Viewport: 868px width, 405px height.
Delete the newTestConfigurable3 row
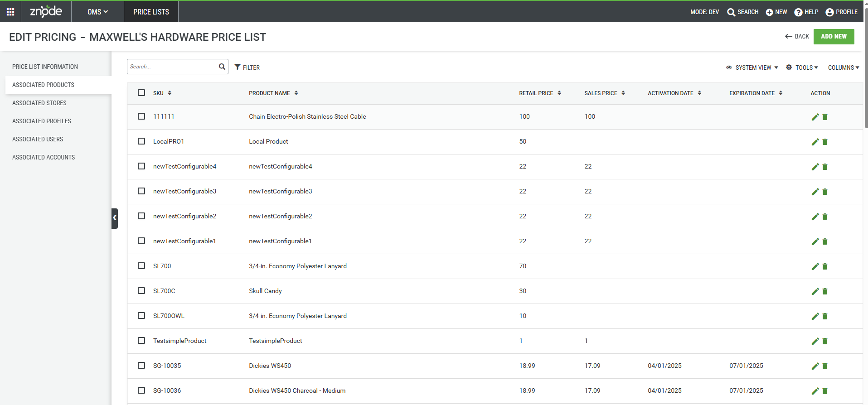pyautogui.click(x=825, y=192)
